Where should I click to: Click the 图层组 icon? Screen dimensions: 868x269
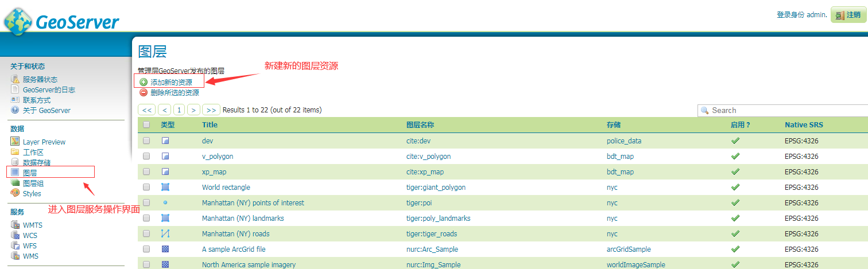[15, 183]
